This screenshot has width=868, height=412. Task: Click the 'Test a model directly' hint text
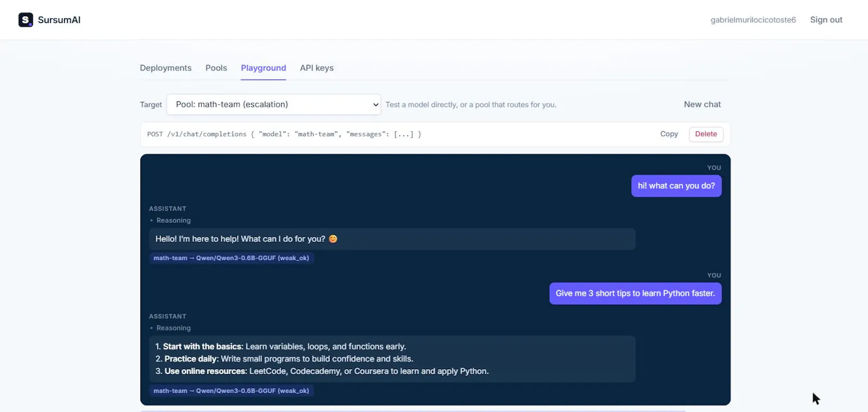click(471, 105)
